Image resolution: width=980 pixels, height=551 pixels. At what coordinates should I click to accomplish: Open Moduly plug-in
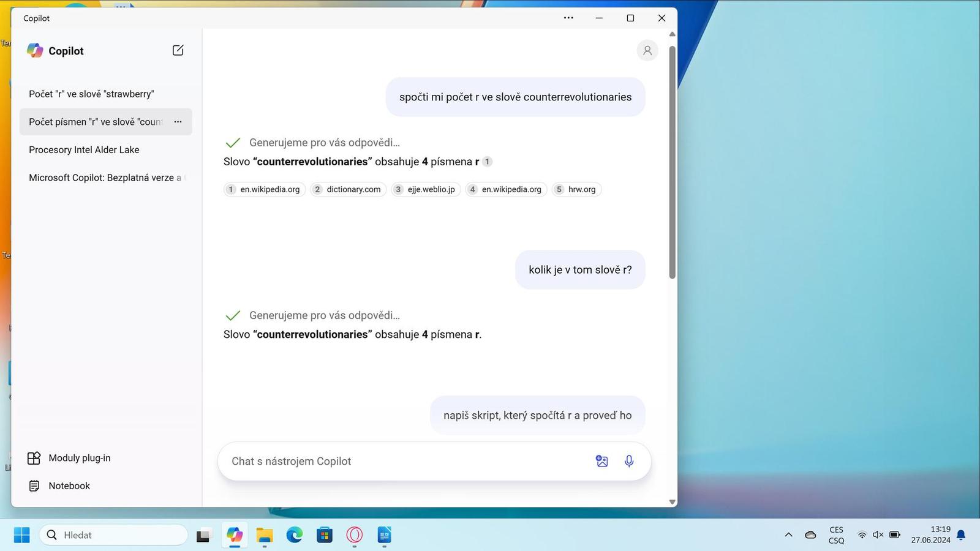69,458
